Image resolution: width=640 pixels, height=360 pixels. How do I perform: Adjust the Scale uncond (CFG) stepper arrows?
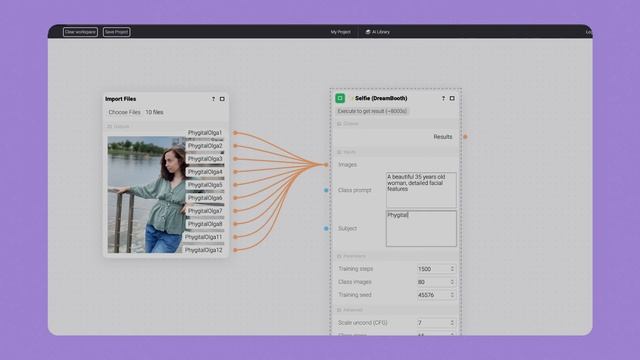[452, 323]
